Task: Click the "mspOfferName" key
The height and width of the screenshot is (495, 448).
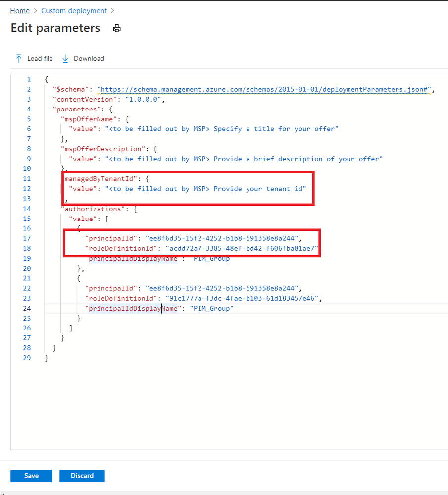Action: point(89,119)
